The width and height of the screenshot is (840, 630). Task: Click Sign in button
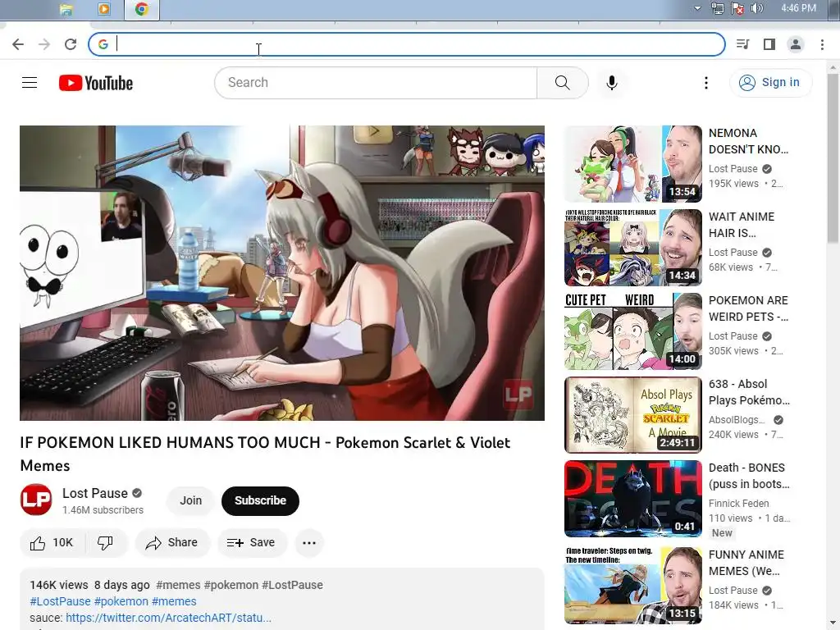770,83
